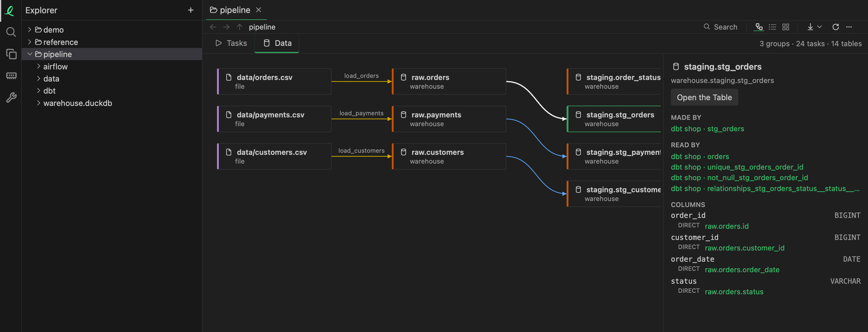Click the Search field in toolbar
868x332 pixels.
point(720,27)
